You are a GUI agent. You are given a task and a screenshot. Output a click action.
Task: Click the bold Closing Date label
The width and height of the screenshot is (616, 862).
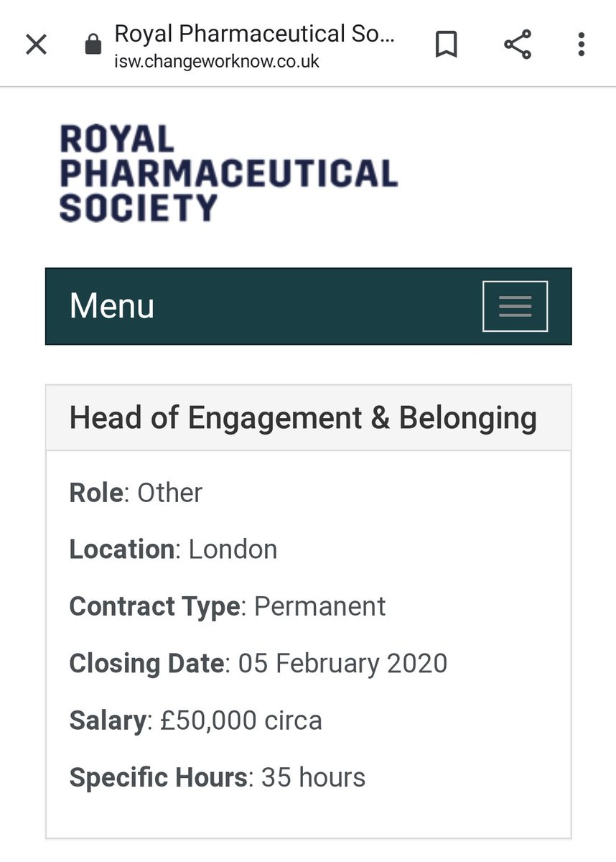click(146, 663)
